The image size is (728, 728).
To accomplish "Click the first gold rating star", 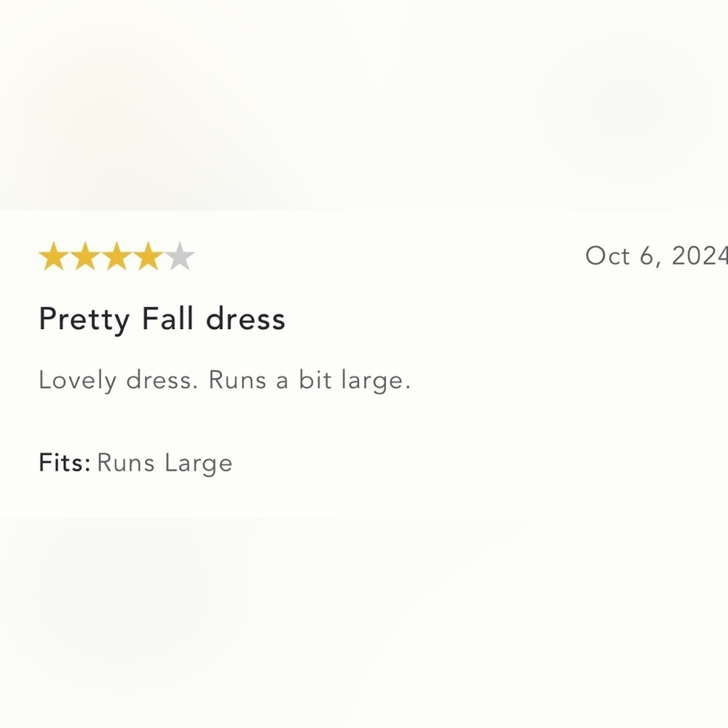I will (x=54, y=256).
